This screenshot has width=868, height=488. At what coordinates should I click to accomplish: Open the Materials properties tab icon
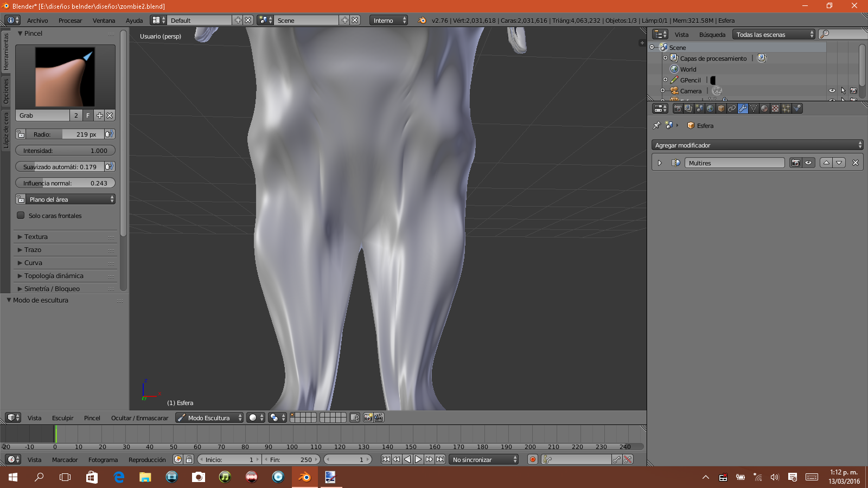tap(764, 108)
